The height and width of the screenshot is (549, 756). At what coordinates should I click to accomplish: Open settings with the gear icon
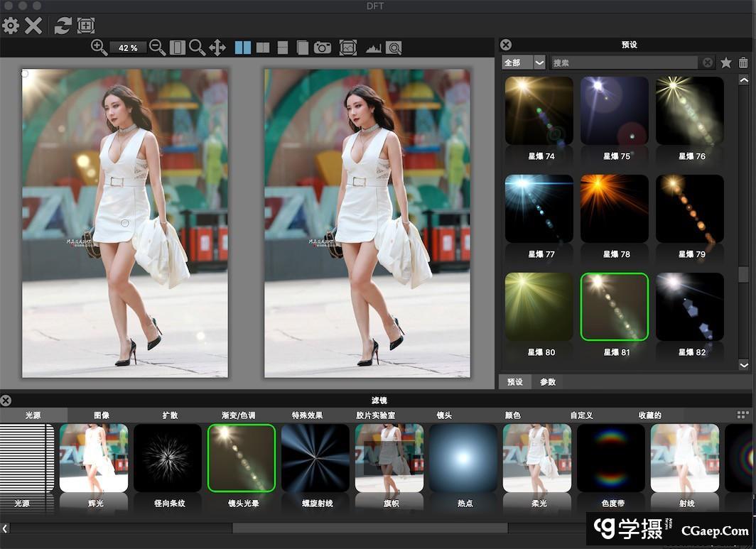pos(11,26)
